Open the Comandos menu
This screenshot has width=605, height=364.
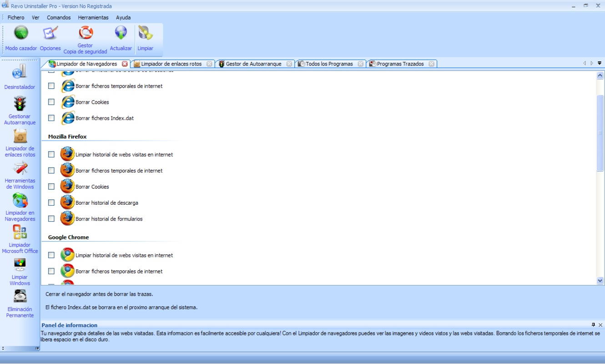click(x=58, y=17)
